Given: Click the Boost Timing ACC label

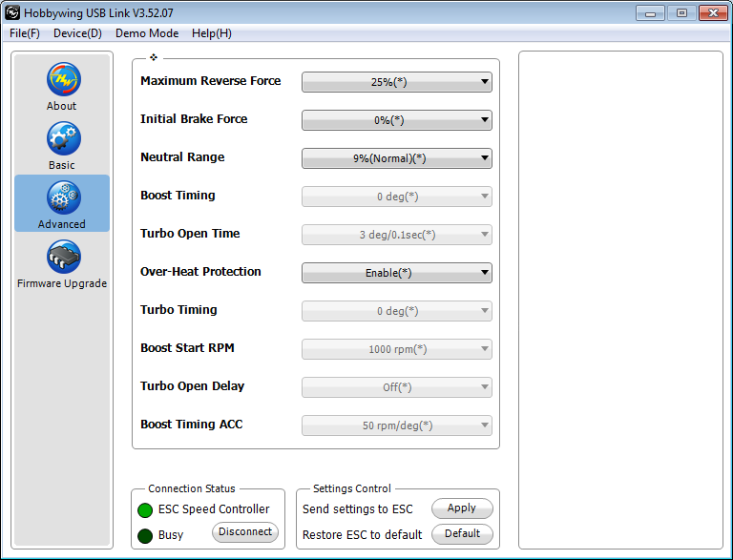Looking at the screenshot, I should [x=191, y=424].
